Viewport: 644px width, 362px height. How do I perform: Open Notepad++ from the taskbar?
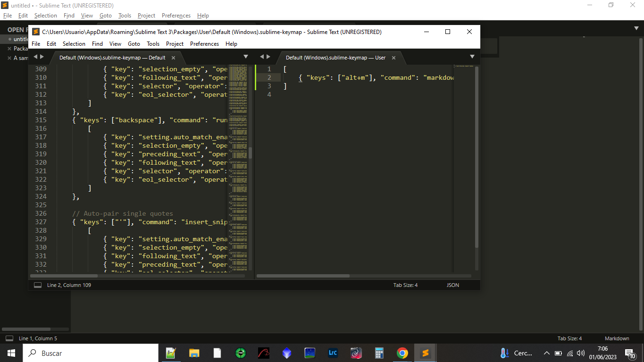click(171, 353)
